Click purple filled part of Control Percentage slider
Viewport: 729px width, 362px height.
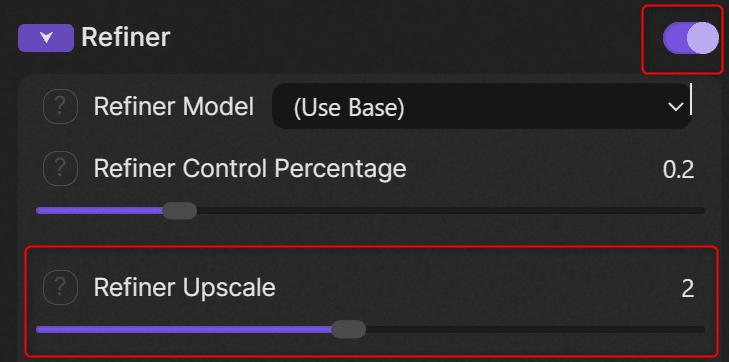[99, 211]
